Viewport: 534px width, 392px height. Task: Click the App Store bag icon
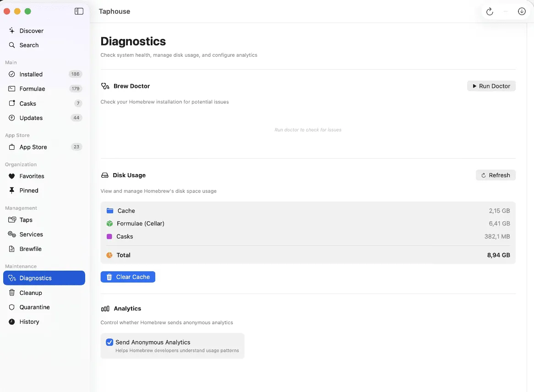coord(12,147)
